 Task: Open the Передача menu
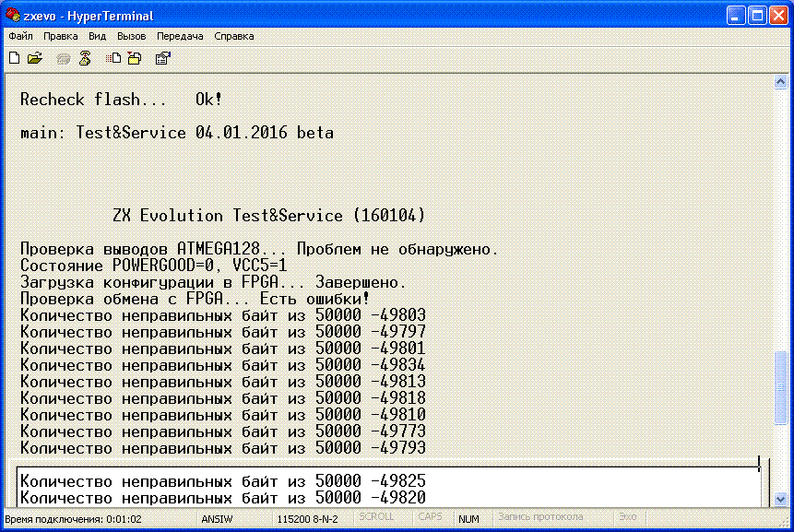pos(181,36)
